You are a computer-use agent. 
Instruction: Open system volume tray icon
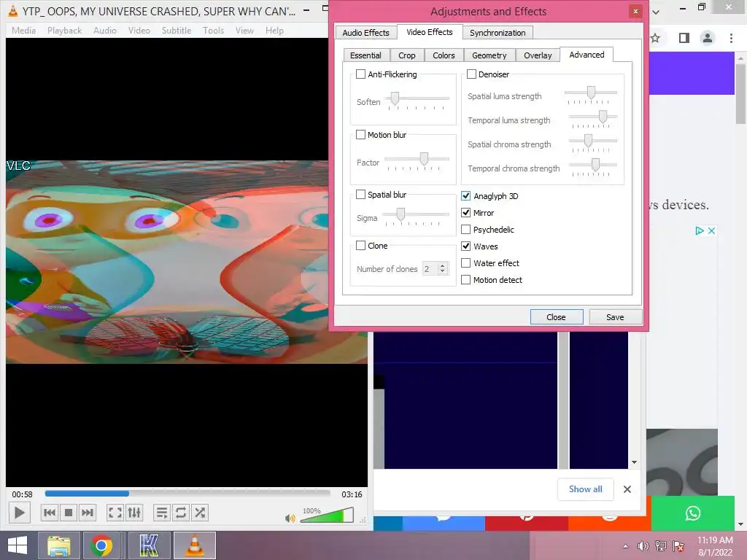643,546
